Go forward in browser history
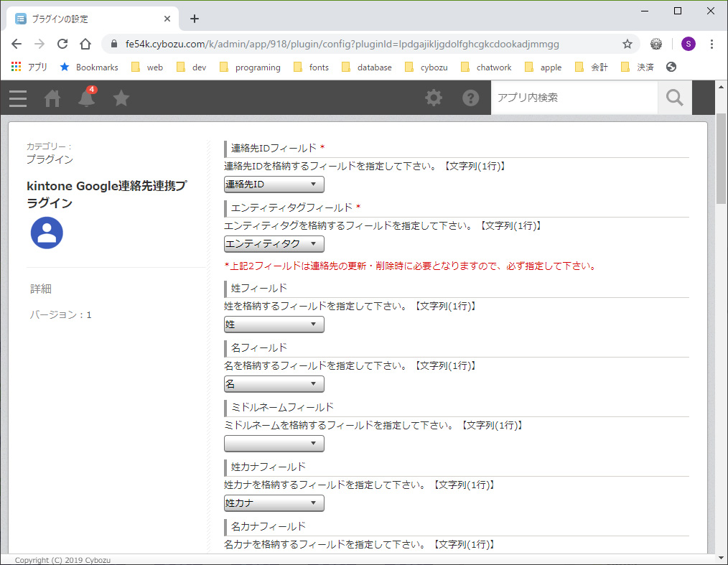Viewport: 728px width, 565px height. click(x=39, y=44)
